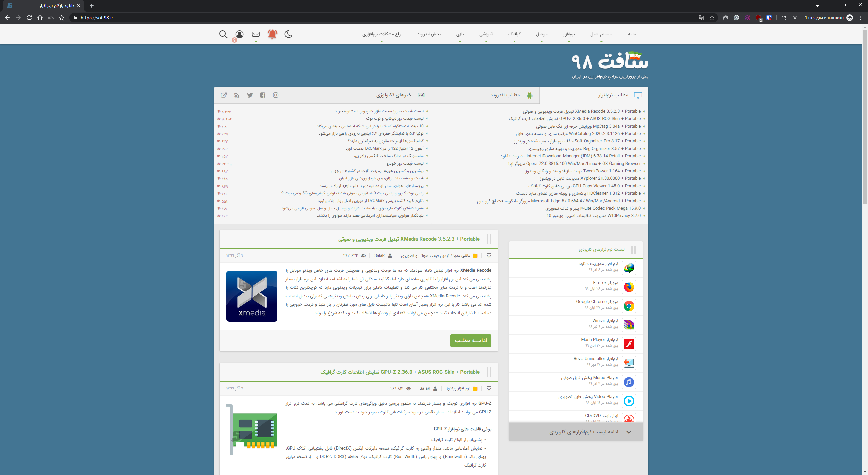Click the green ادامه مطلب button
Viewport: 868px width, 475px height.
pos(471,340)
